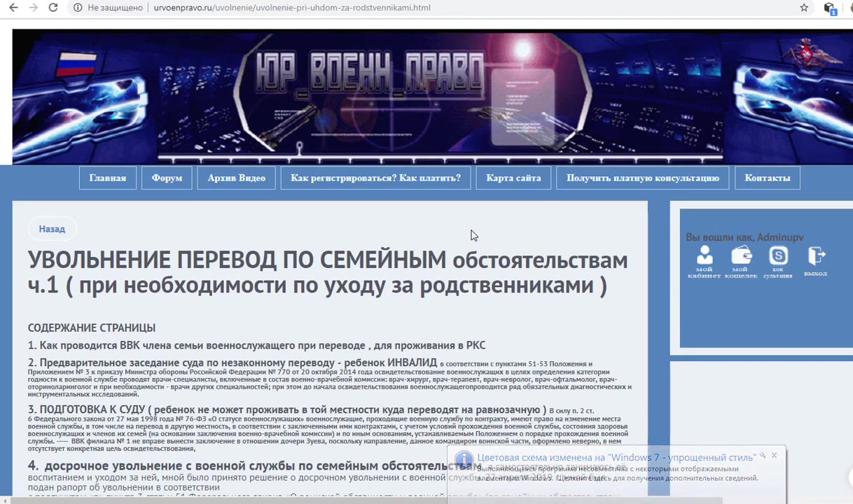Screen dimensions: 853x504
Task: Open the Форум menu item
Action: [167, 178]
